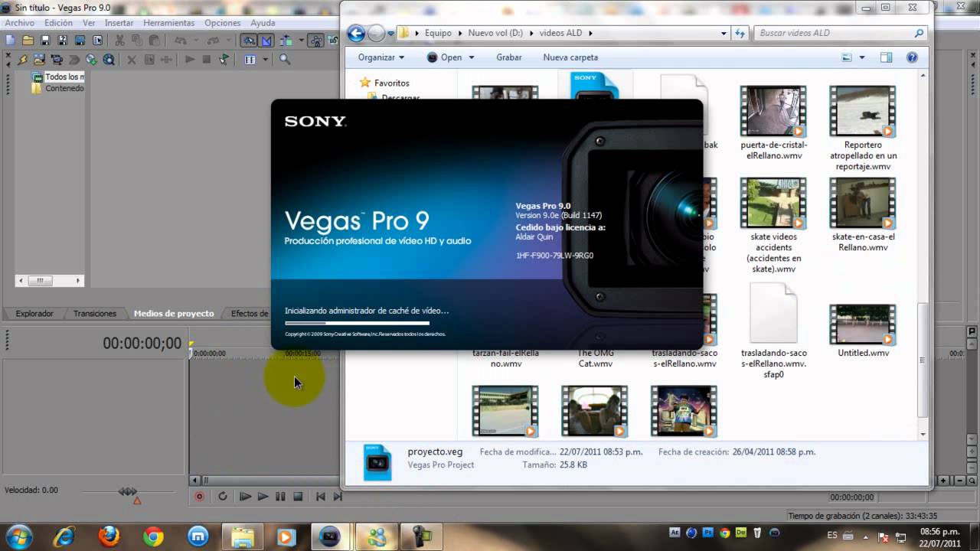The height and width of the screenshot is (551, 980).
Task: Toggle the Explorer preview pane icon
Action: [886, 57]
